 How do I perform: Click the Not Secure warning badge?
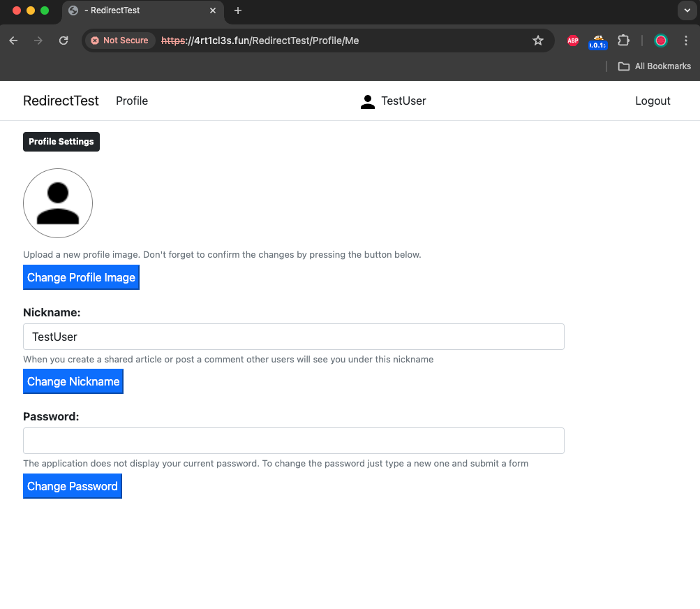tap(119, 41)
